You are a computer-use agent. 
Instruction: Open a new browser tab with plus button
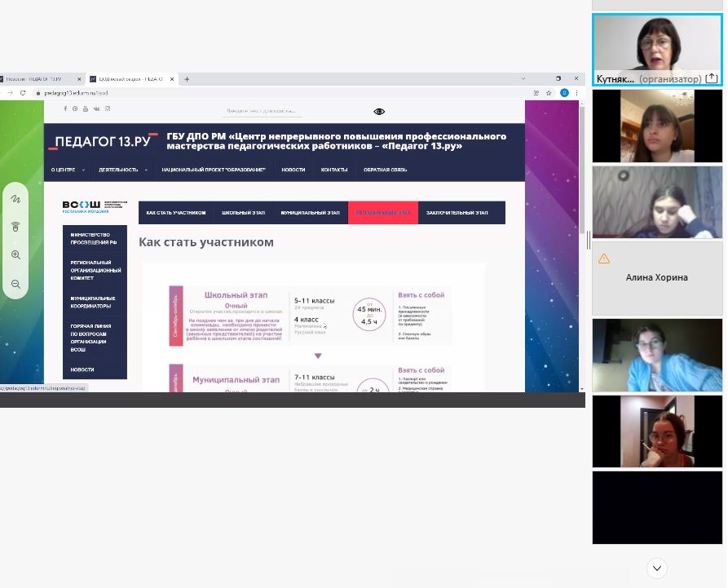(x=187, y=79)
